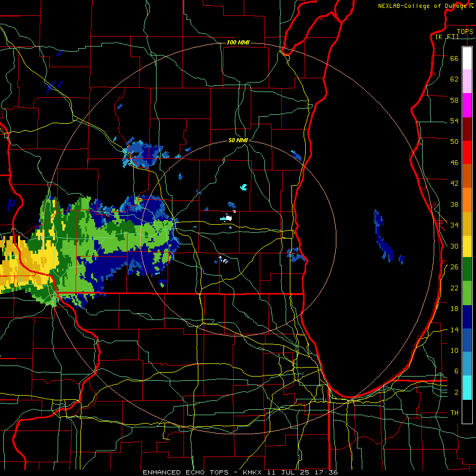Screen dimensions: 476x476
Task: Click legend value '14'
Action: (454, 329)
